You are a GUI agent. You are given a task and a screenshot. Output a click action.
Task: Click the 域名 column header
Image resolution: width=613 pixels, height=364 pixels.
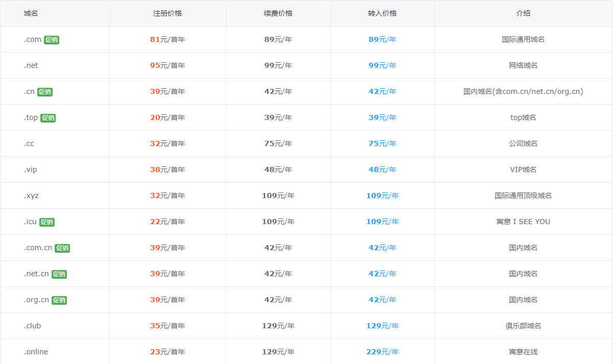[x=31, y=13]
